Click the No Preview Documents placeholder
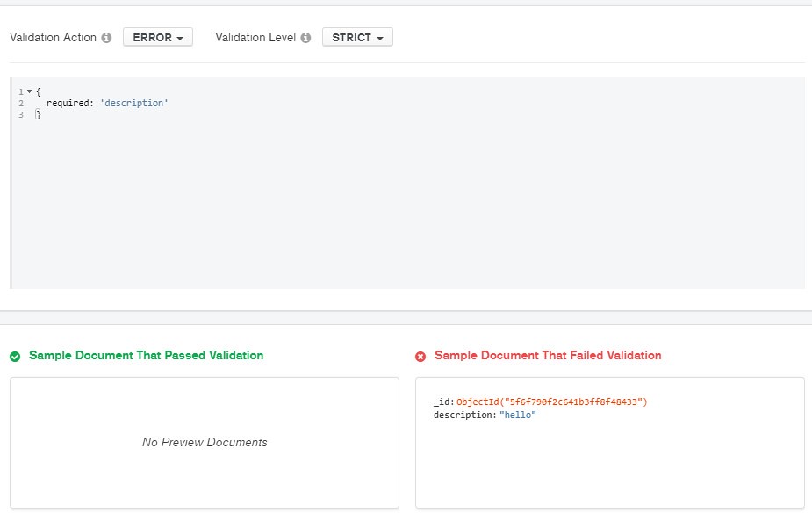812x521 pixels. tap(205, 443)
